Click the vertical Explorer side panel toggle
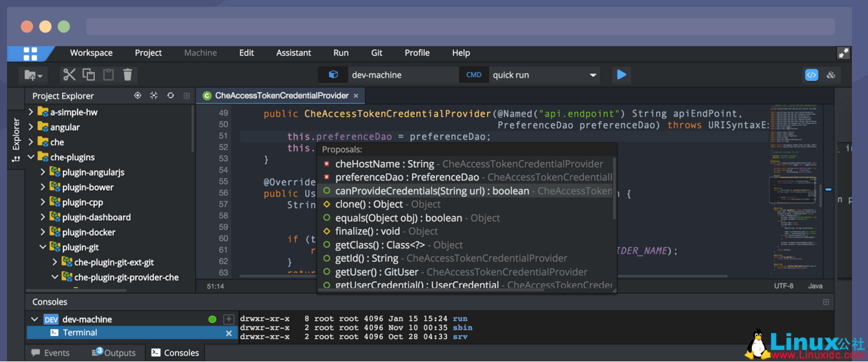This screenshot has width=868, height=362. pos(16,138)
